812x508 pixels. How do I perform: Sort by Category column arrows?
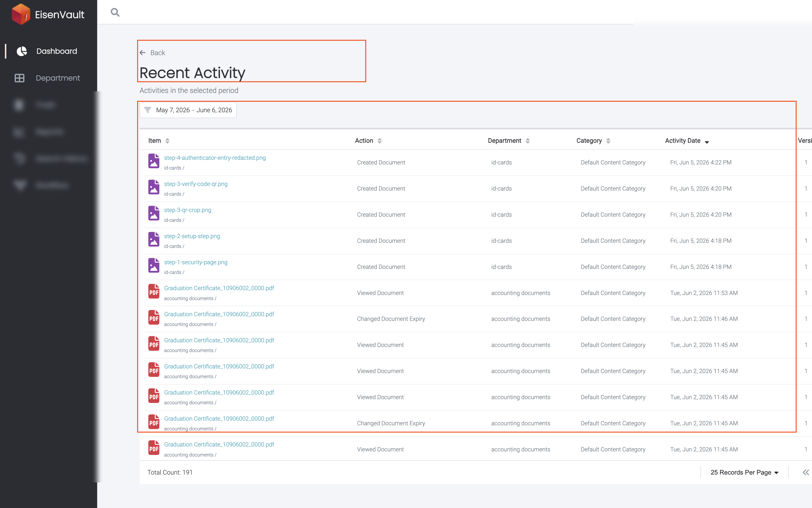click(x=608, y=141)
